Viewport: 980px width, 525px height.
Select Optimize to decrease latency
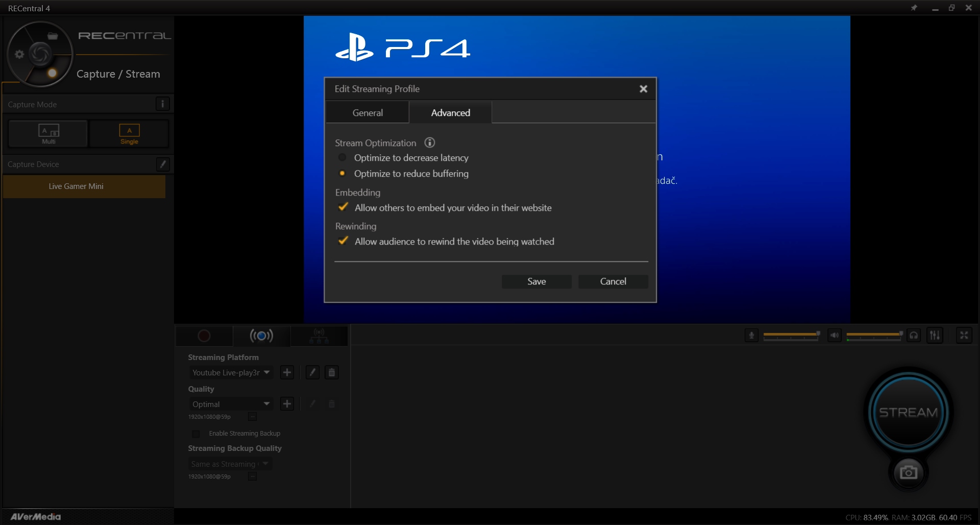342,158
